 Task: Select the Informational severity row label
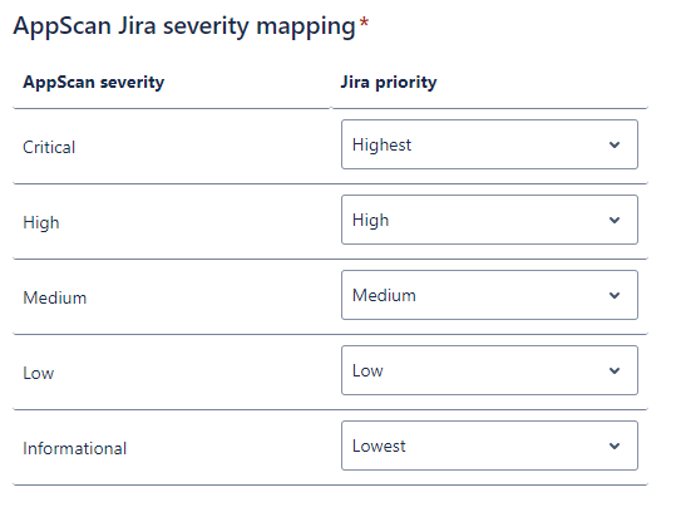tap(75, 448)
